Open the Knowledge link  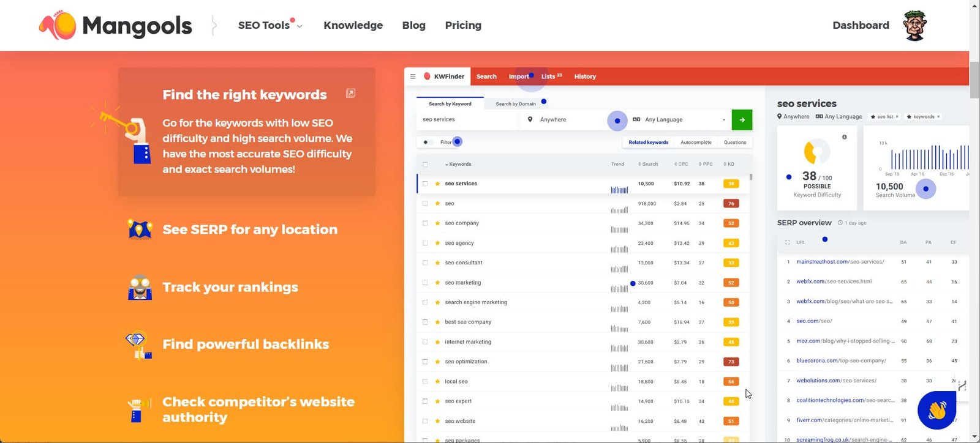click(353, 25)
